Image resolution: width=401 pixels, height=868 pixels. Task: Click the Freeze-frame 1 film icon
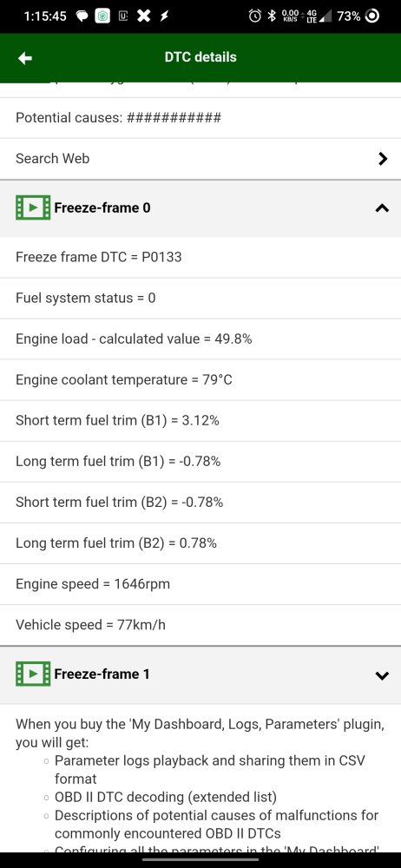click(33, 674)
